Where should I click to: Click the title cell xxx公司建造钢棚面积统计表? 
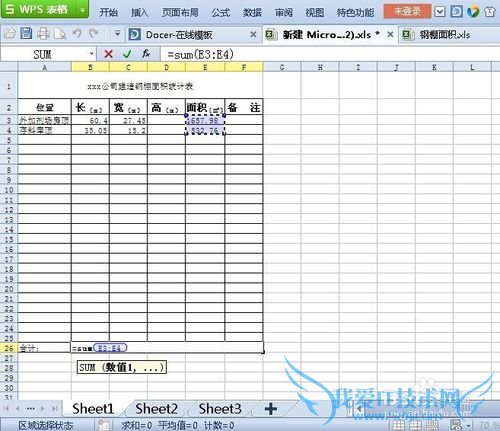pyautogui.click(x=140, y=87)
